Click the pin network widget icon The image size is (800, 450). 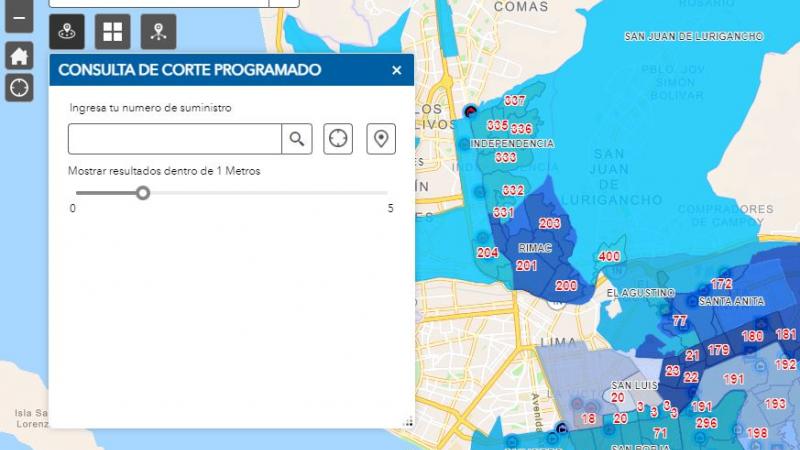(158, 31)
